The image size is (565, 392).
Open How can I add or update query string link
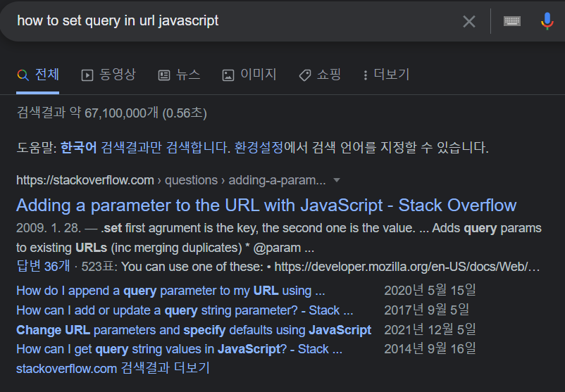click(185, 310)
